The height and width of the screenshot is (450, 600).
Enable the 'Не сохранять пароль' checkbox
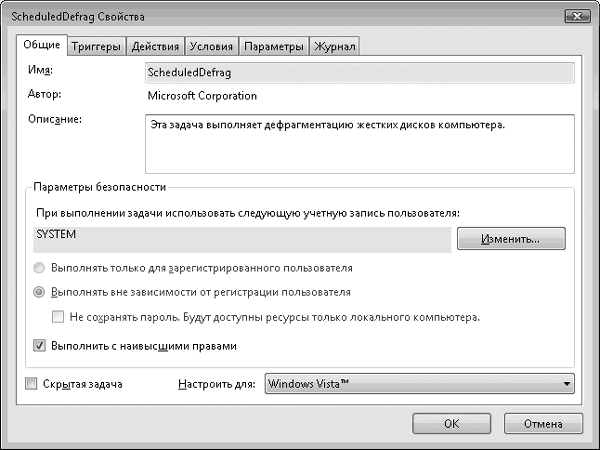(59, 317)
